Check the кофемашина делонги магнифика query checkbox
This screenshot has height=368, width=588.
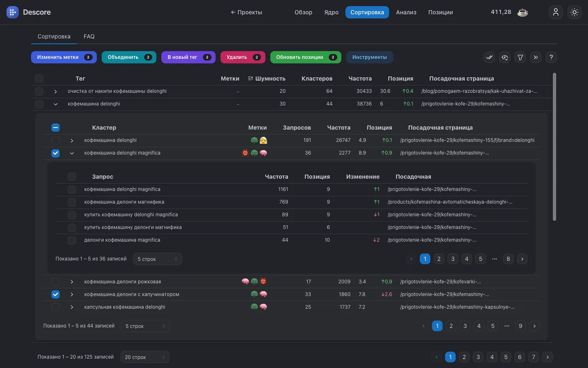pyautogui.click(x=72, y=202)
